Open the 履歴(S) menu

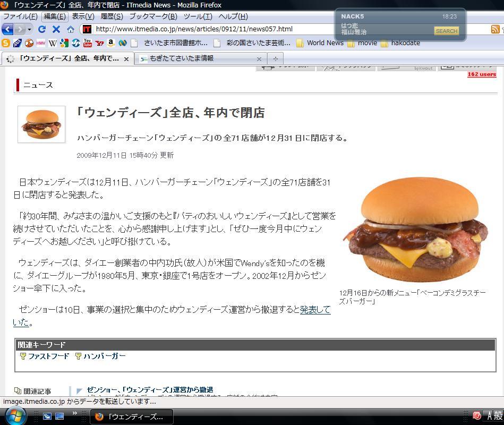[x=112, y=16]
